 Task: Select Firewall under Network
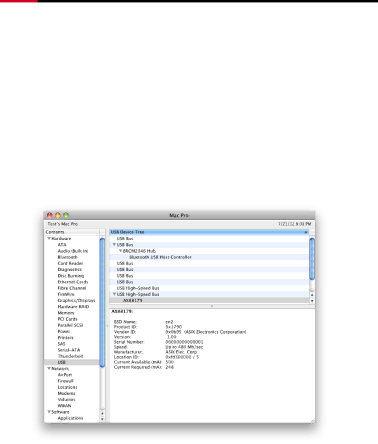pyautogui.click(x=66, y=381)
